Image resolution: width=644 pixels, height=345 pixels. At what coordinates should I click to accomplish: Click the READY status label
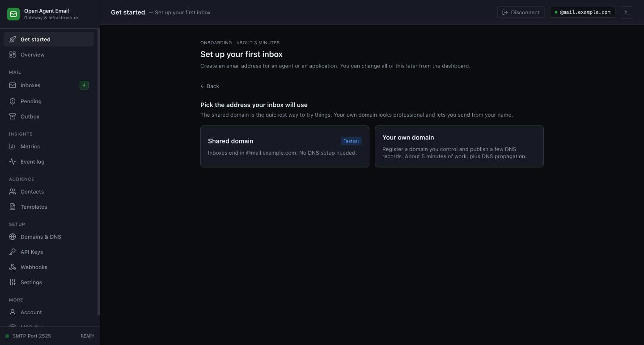(x=88, y=336)
